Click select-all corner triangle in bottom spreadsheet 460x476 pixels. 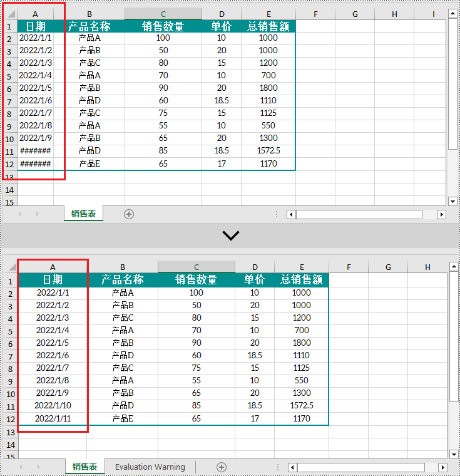13,267
